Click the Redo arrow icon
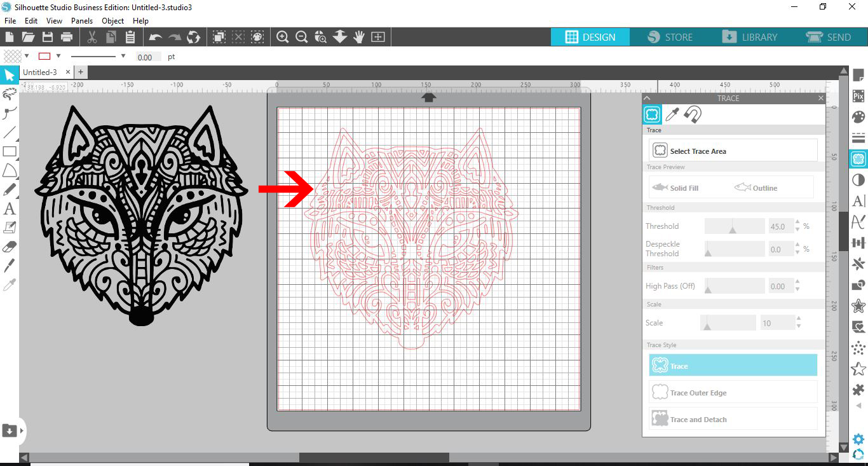This screenshot has height=466, width=868. [175, 37]
